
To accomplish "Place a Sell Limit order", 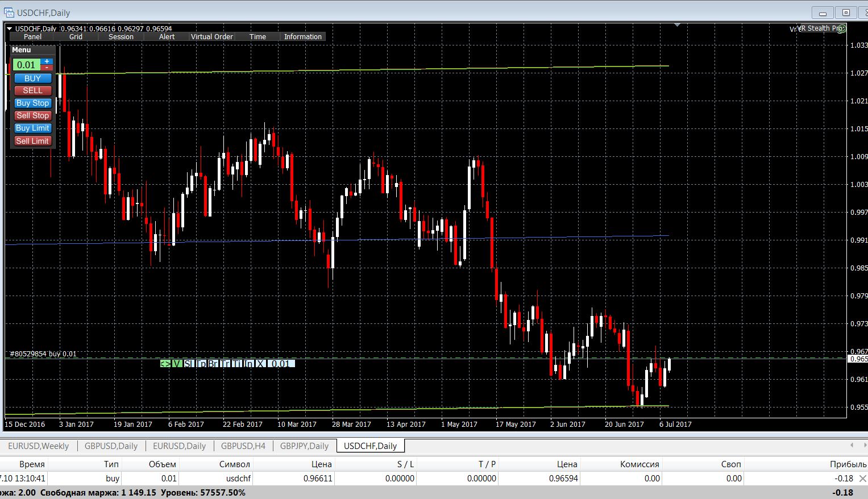I will (x=32, y=141).
